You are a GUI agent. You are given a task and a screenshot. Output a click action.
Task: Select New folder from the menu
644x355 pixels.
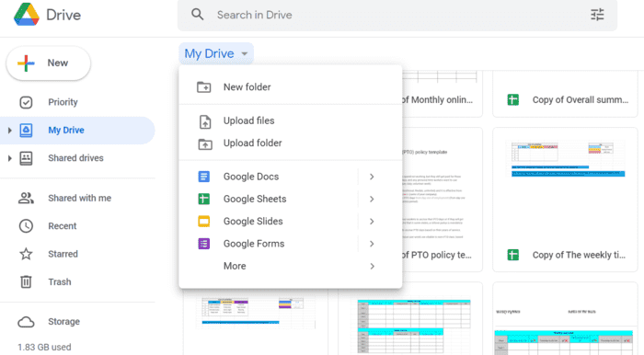[x=291, y=87]
